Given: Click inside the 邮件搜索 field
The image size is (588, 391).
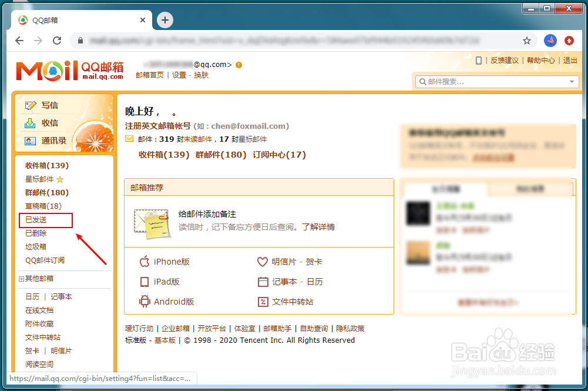Looking at the screenshot, I should 497,81.
